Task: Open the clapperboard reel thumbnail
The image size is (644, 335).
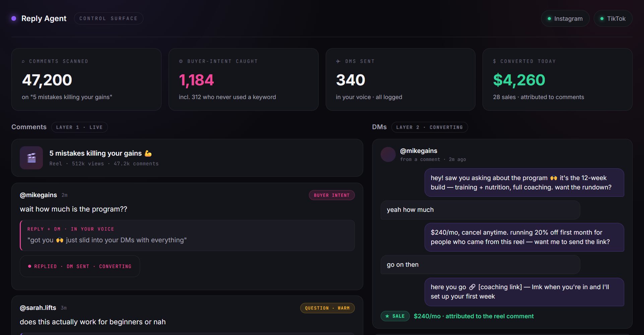Action: coord(31,158)
